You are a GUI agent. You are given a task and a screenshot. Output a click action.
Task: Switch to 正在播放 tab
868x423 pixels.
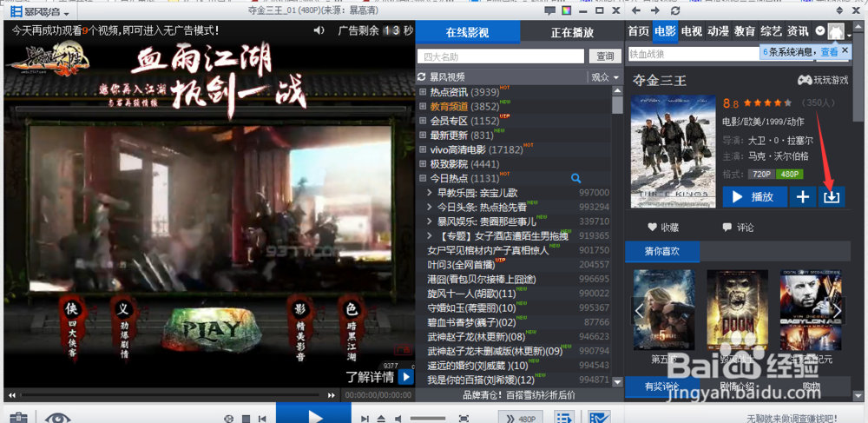[572, 32]
